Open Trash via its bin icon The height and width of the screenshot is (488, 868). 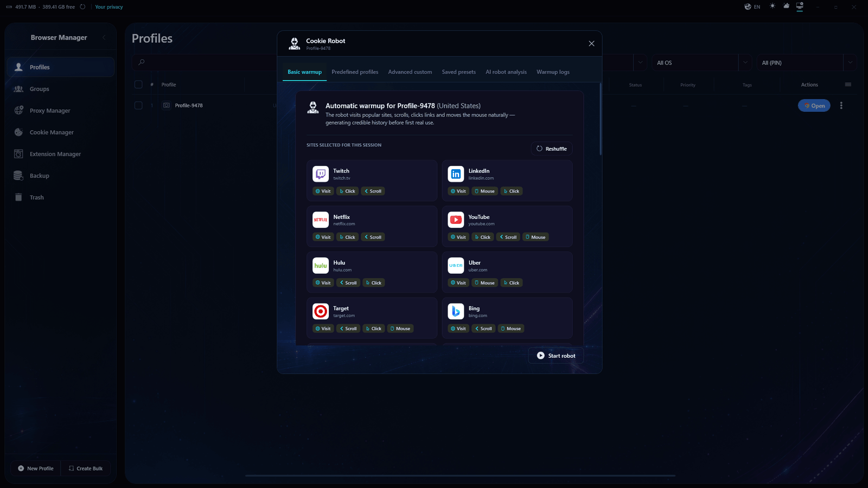(x=18, y=197)
